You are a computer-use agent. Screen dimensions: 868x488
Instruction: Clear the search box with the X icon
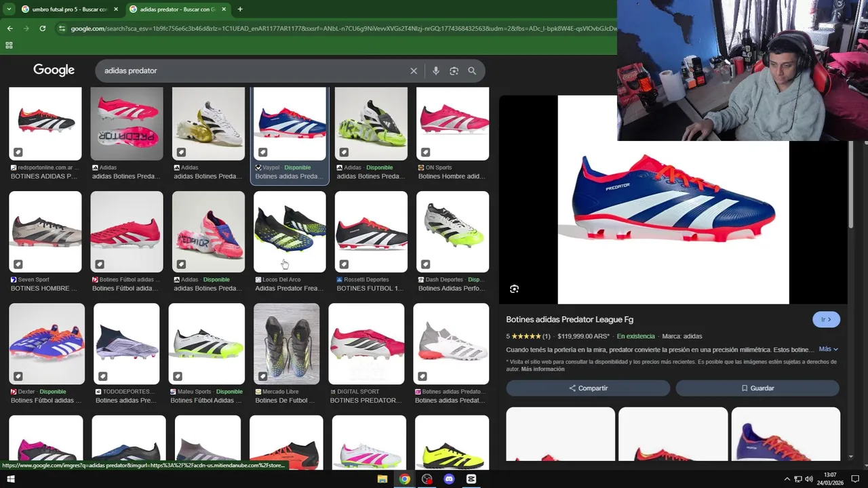click(x=414, y=70)
